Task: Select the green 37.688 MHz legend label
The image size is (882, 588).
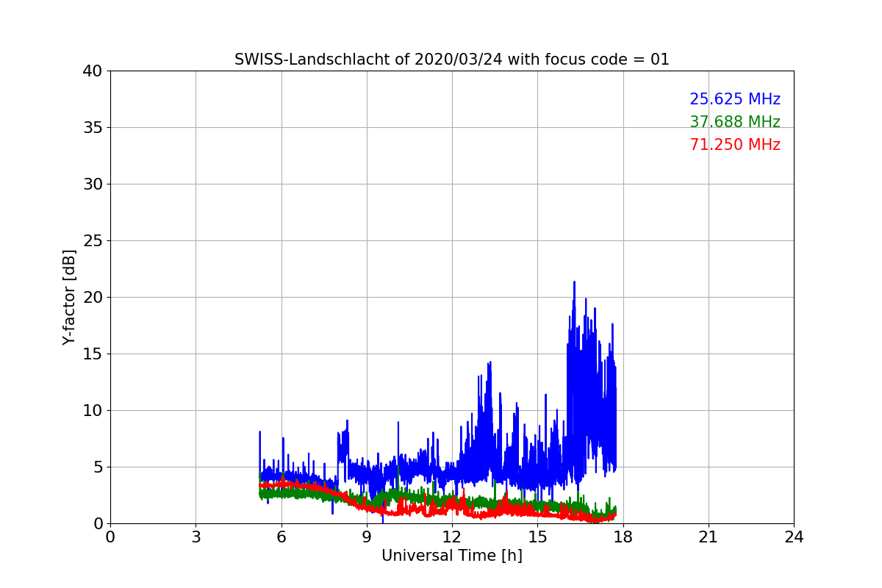Action: 735,122
